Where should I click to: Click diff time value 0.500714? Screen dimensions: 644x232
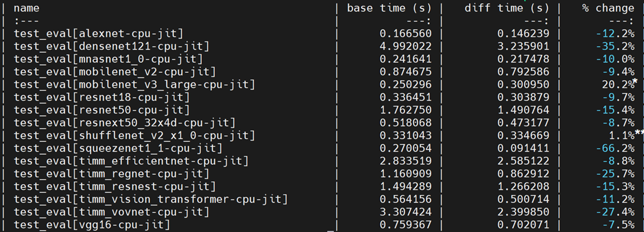523,199
